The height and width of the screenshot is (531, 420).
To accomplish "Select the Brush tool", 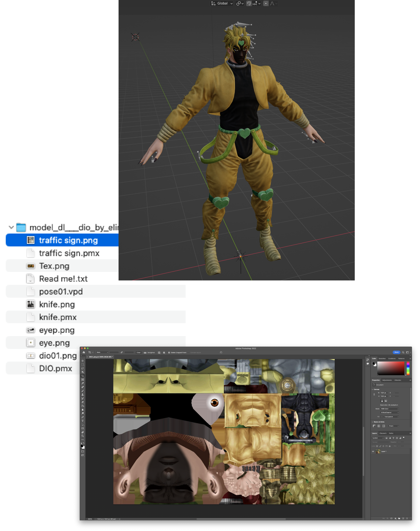I will pyautogui.click(x=83, y=391).
